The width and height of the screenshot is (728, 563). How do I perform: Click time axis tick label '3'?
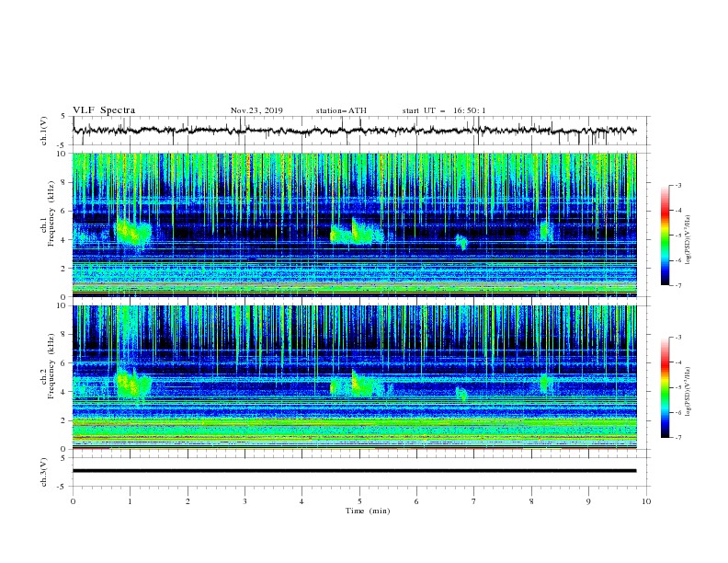tap(245, 501)
